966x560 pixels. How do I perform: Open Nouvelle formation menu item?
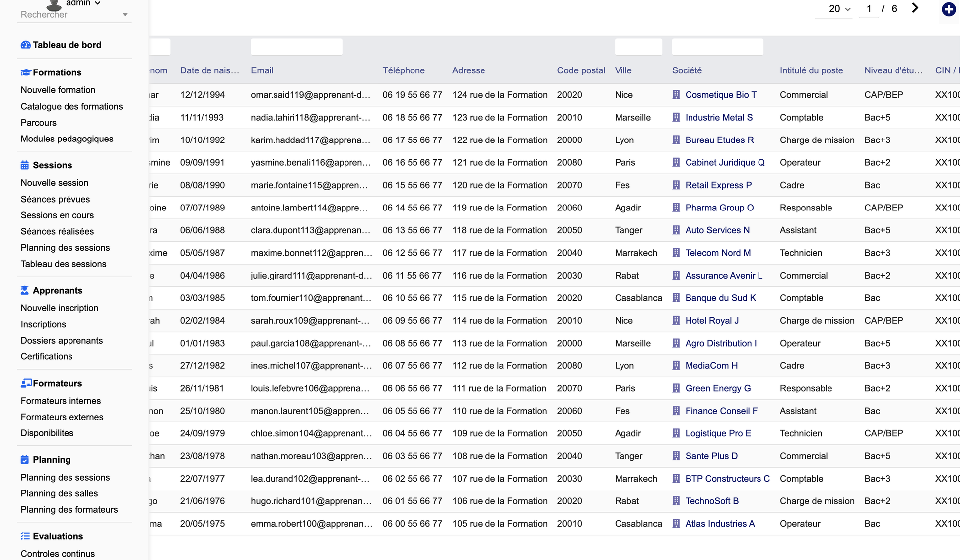pyautogui.click(x=58, y=90)
